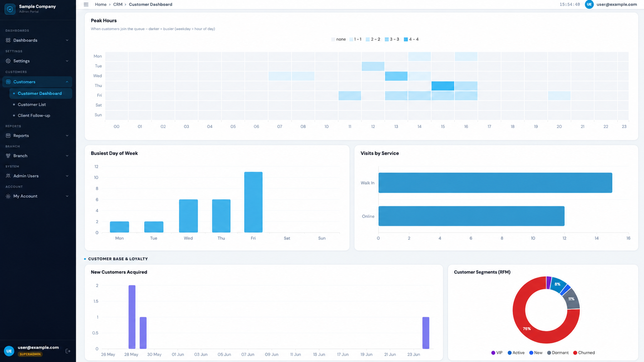Click the Walk In bar in Visits chart

(x=495, y=183)
